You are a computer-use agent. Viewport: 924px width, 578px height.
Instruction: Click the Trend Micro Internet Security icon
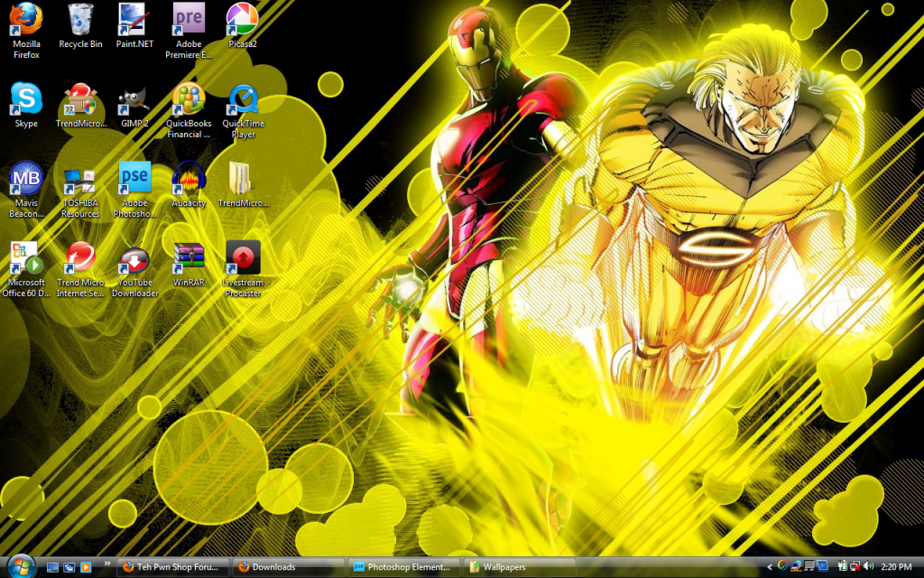tap(80, 269)
